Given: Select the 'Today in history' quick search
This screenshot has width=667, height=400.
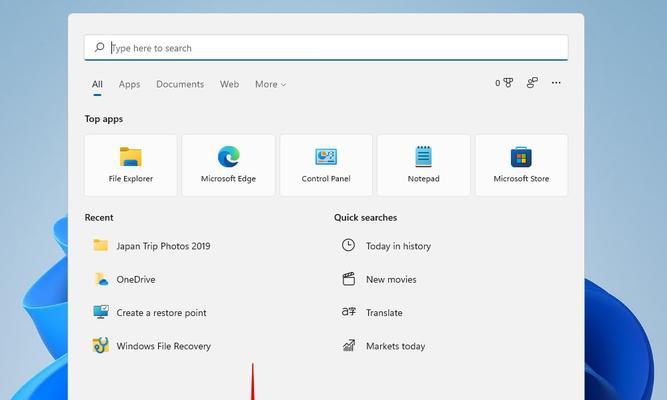Looking at the screenshot, I should click(399, 246).
